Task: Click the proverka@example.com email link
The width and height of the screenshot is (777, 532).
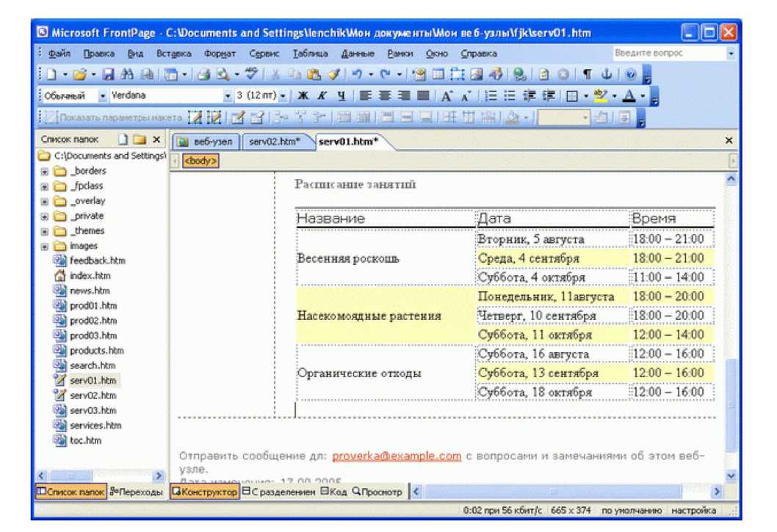Action: tap(397, 456)
